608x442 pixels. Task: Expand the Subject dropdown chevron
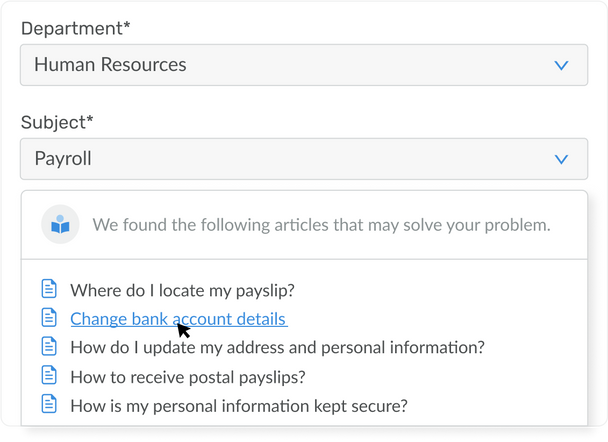point(561,159)
